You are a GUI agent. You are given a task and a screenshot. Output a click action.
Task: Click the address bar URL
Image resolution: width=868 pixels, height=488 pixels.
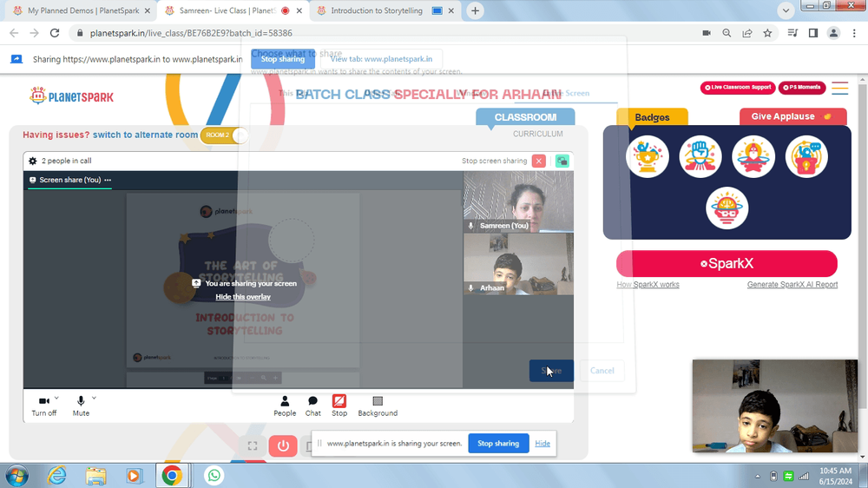(191, 33)
